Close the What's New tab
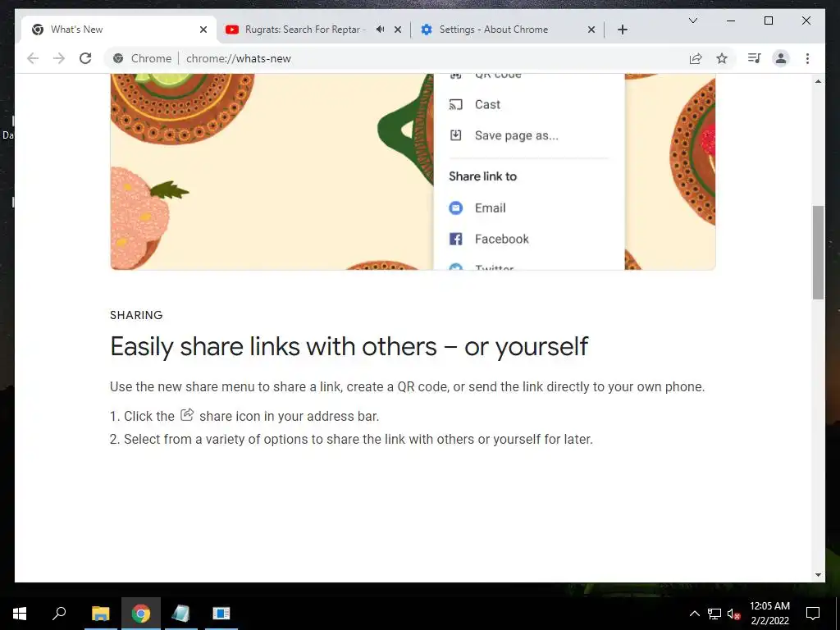Screen dimensions: 840x630 coord(203,30)
